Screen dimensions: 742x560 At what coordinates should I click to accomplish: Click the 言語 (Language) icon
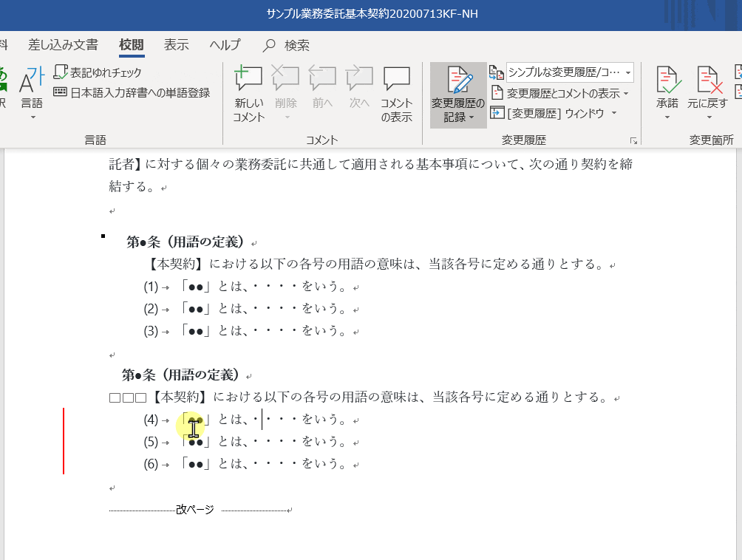coord(32,81)
